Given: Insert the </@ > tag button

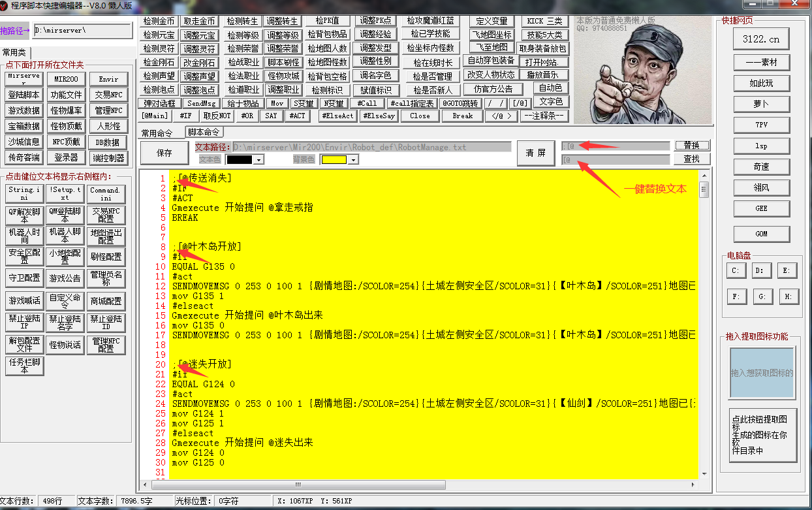Looking at the screenshot, I should click(501, 116).
